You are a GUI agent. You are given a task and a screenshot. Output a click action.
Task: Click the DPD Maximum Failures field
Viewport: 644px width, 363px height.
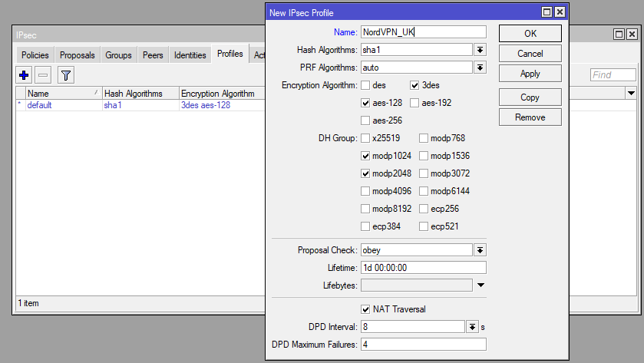click(x=424, y=345)
